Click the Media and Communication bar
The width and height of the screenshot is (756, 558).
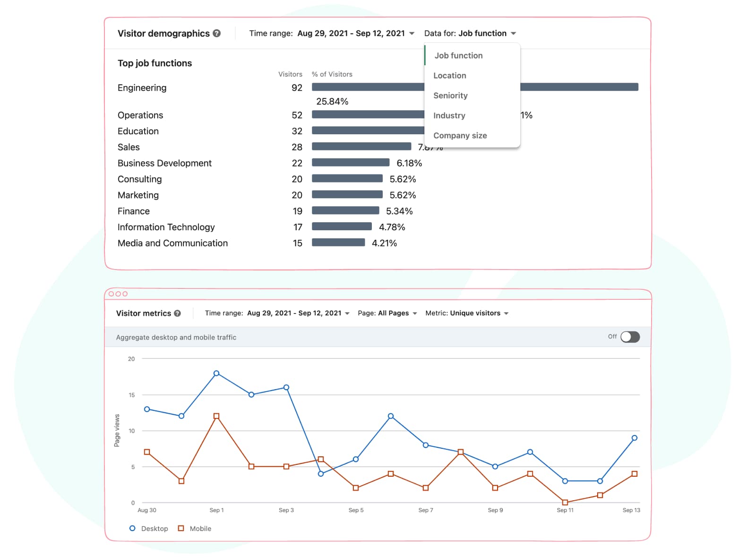click(x=338, y=243)
